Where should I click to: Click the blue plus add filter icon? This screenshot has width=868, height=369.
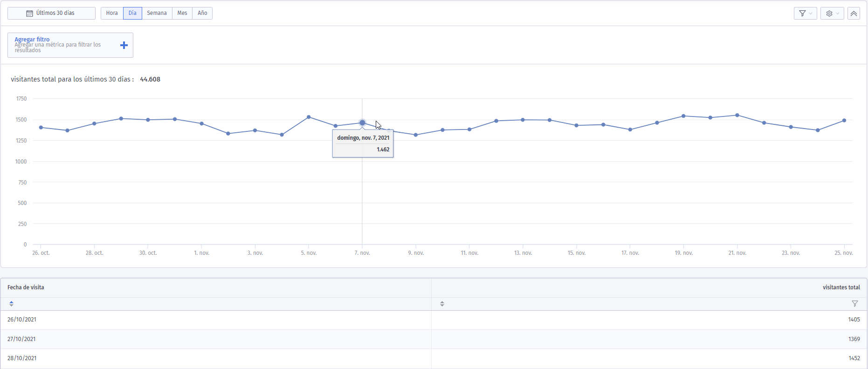124,45
